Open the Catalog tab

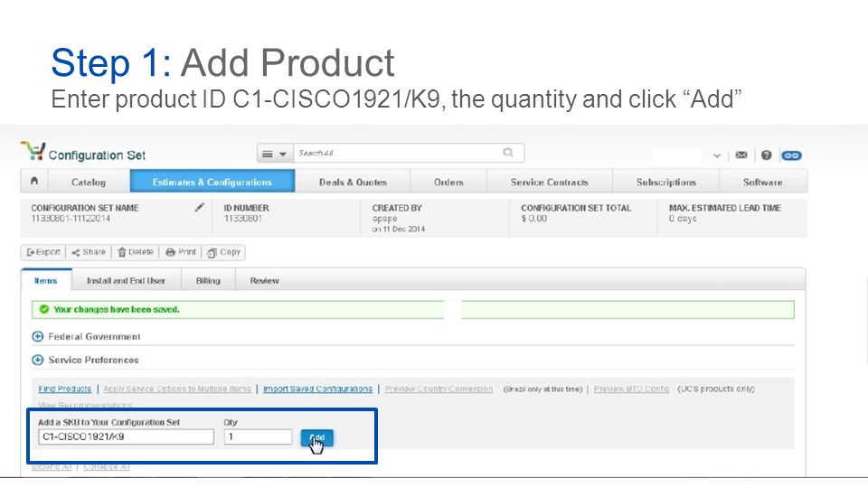click(x=89, y=182)
